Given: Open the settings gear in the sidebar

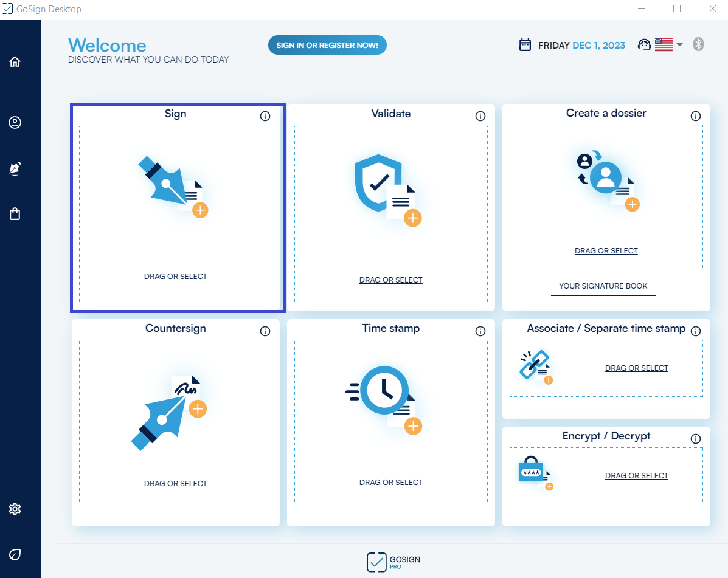Looking at the screenshot, I should pos(15,509).
